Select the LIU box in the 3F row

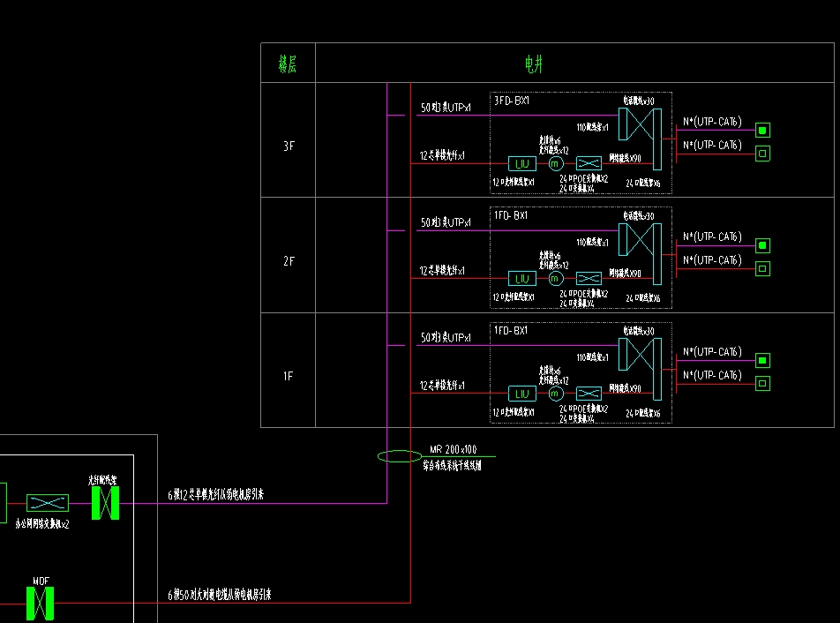click(x=521, y=164)
